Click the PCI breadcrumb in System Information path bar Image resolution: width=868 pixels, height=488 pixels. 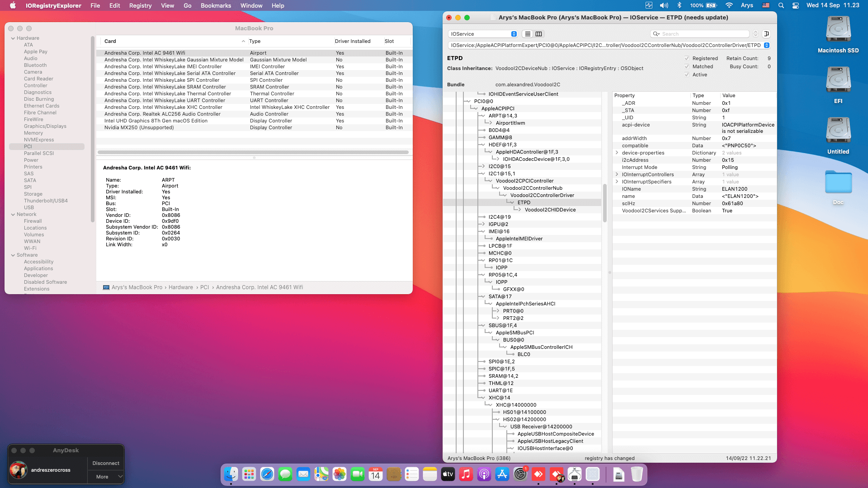pos(205,287)
